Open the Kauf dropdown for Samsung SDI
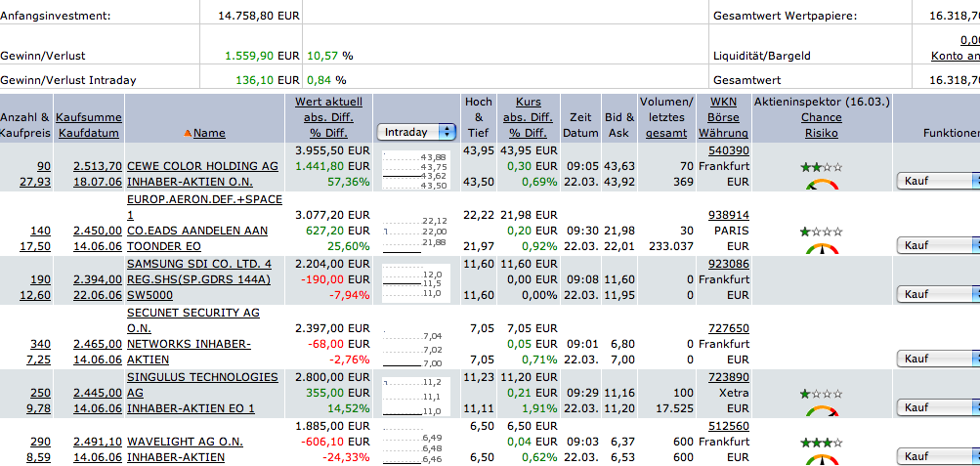The width and height of the screenshot is (980, 466). point(938,294)
